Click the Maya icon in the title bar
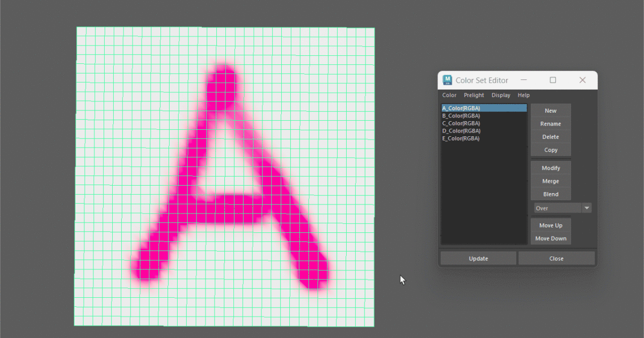This screenshot has height=338, width=644. point(447,80)
